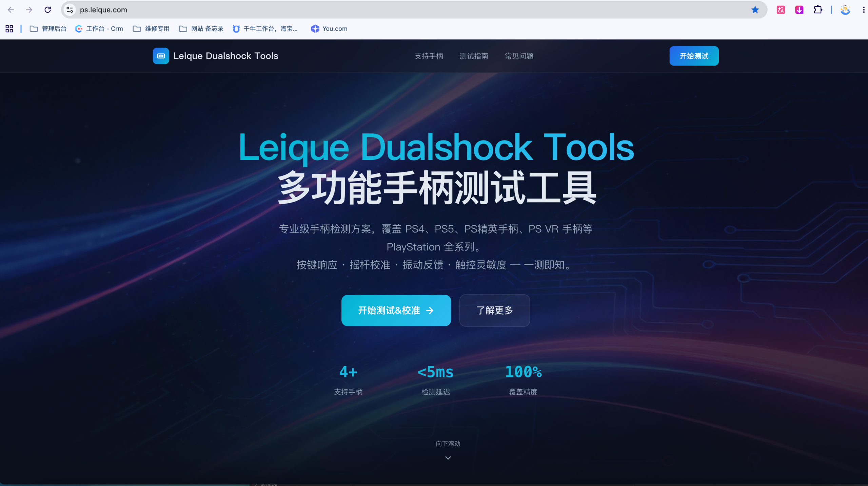Open the 维修专用 bookmark folder
868x486 pixels.
[151, 29]
